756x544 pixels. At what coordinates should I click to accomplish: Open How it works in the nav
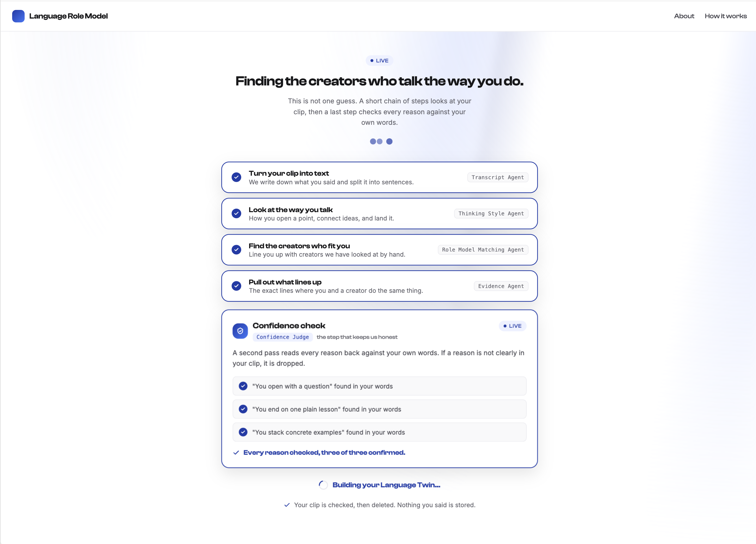pyautogui.click(x=726, y=16)
